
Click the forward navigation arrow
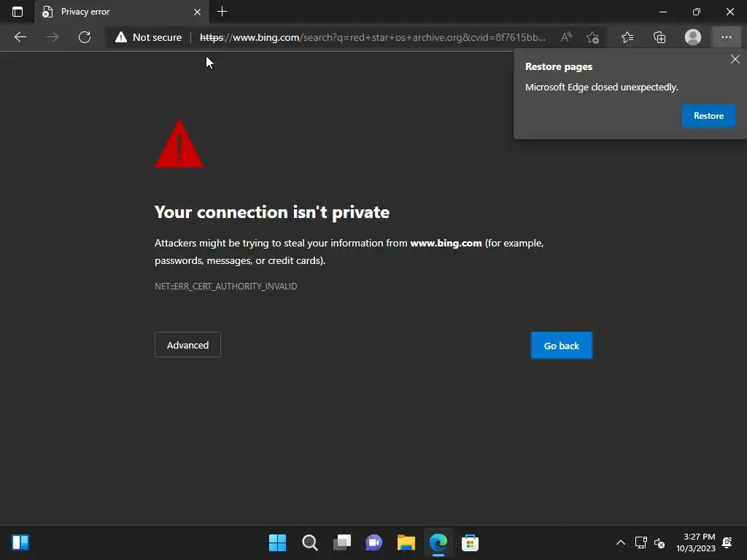pyautogui.click(x=53, y=37)
